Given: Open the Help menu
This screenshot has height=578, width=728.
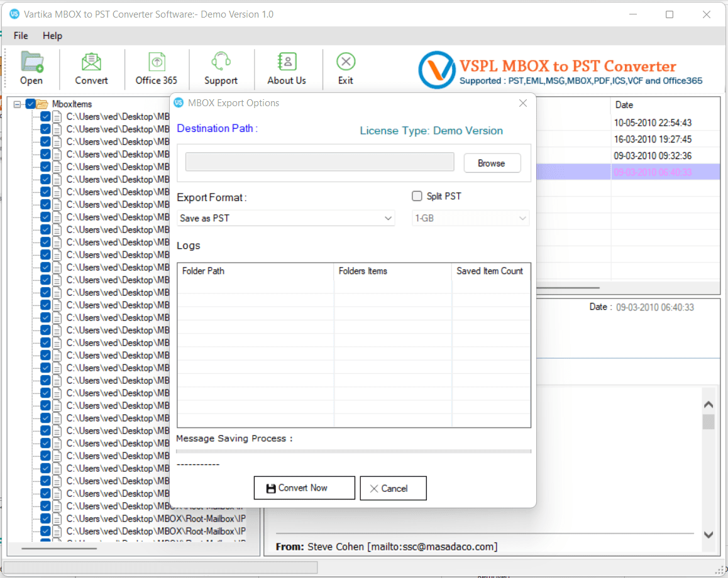Looking at the screenshot, I should pos(52,36).
